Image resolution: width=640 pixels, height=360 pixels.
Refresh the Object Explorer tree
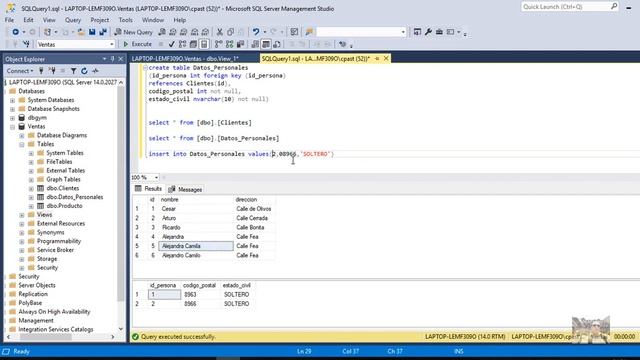84,71
